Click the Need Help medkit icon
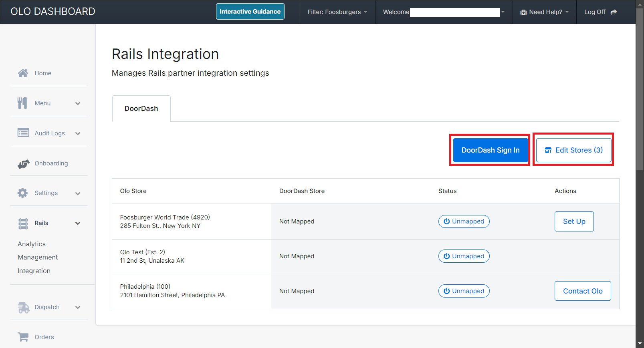This screenshot has height=348, width=644. click(x=523, y=12)
